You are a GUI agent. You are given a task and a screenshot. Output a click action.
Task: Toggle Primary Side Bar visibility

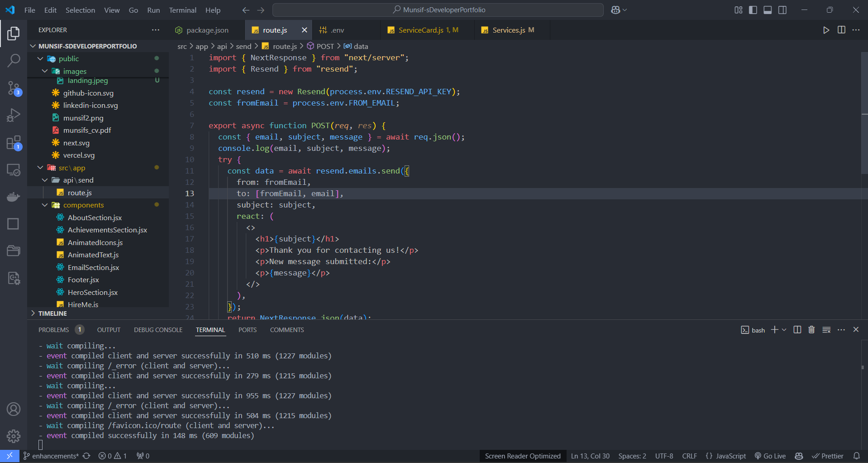coord(753,10)
